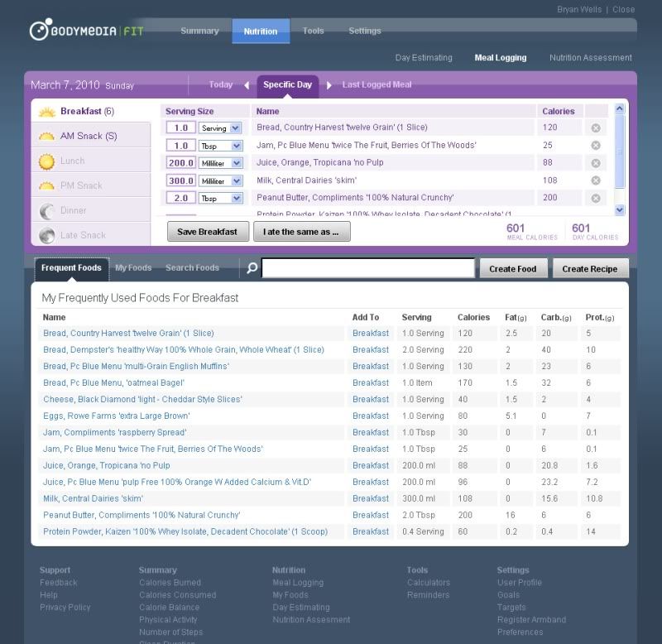Click Create Food button

[513, 268]
